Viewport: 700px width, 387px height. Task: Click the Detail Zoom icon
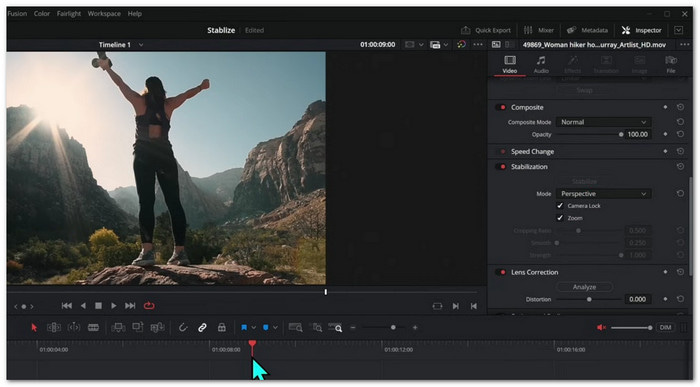pyautogui.click(x=317, y=328)
